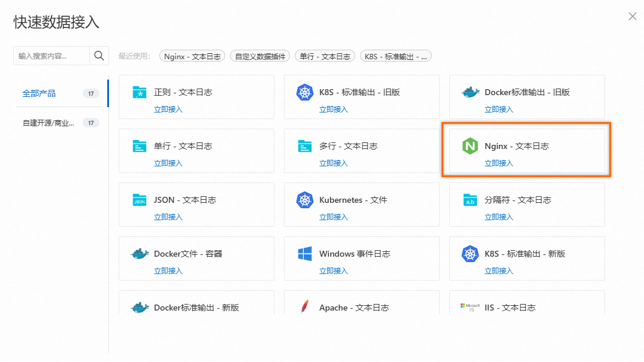Click 立即接入 under 正则 - 文本日志
The image size is (644, 362).
tap(168, 109)
